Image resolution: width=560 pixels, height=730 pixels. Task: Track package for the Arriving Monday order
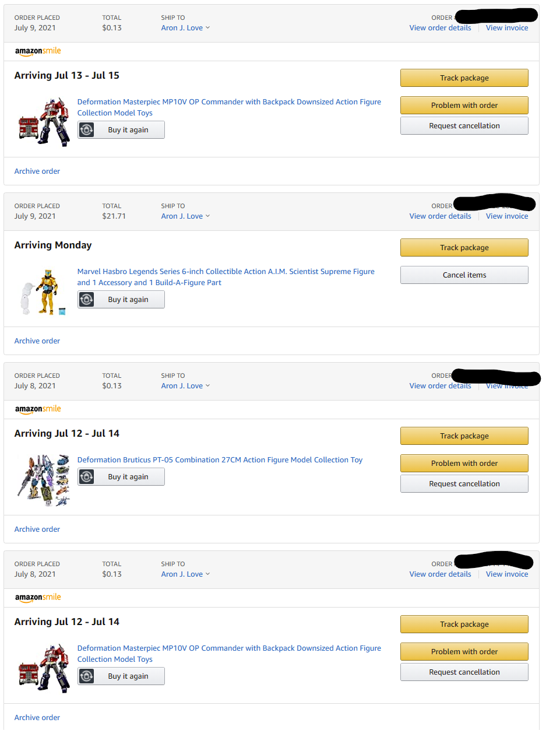[x=464, y=248]
